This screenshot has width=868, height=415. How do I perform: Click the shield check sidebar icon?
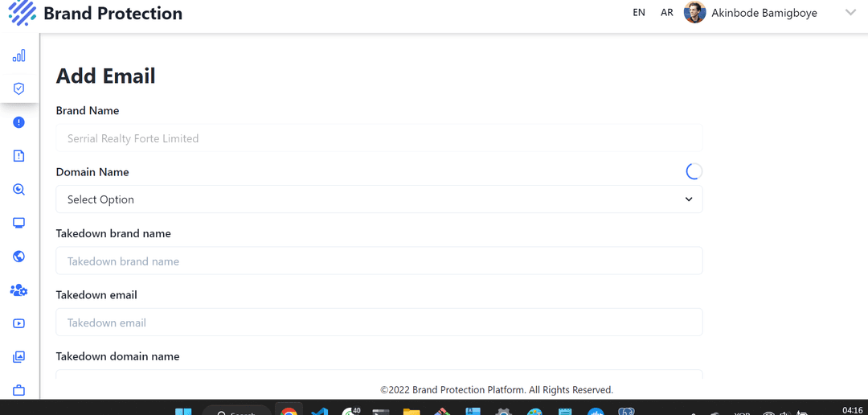[x=18, y=88]
